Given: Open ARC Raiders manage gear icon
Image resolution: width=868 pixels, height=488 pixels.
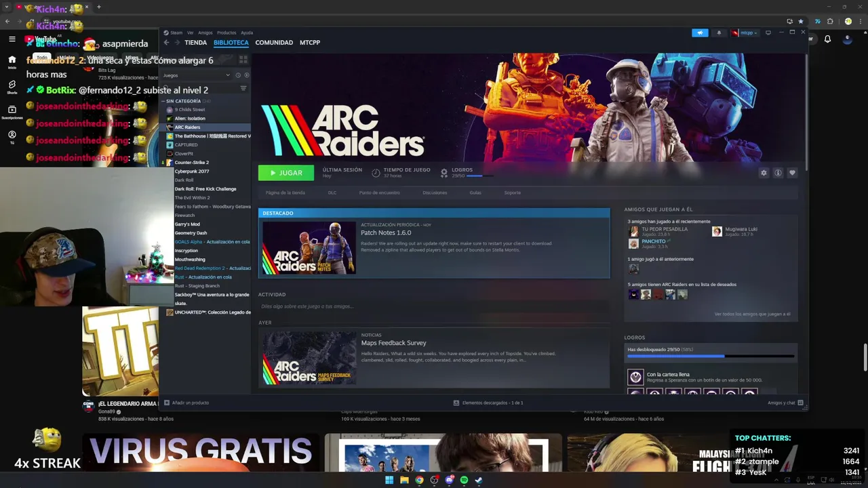Looking at the screenshot, I should point(764,173).
